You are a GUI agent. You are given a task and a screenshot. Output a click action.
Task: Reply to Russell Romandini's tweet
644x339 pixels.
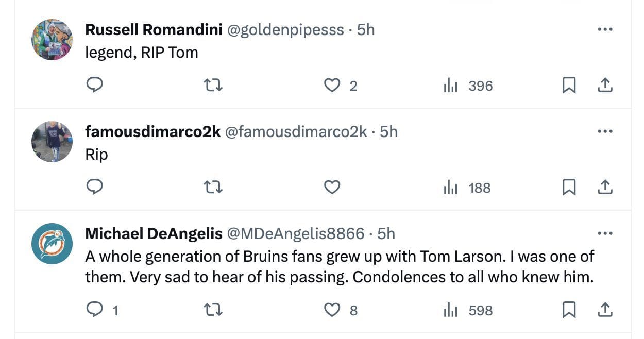pos(94,85)
